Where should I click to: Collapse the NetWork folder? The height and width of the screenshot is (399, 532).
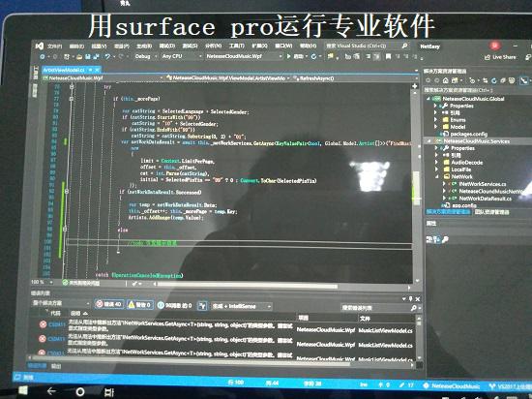437,176
